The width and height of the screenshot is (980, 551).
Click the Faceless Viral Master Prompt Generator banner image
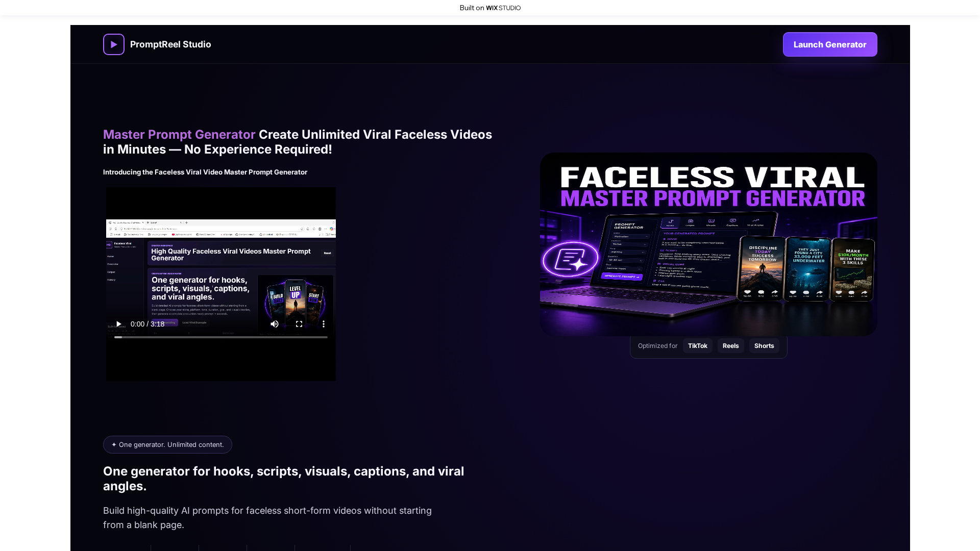708,244
